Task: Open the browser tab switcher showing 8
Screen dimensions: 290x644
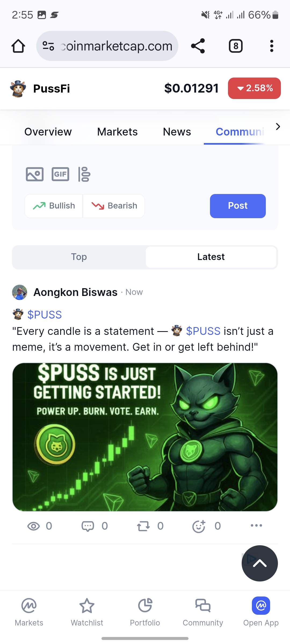Action: pyautogui.click(x=236, y=46)
